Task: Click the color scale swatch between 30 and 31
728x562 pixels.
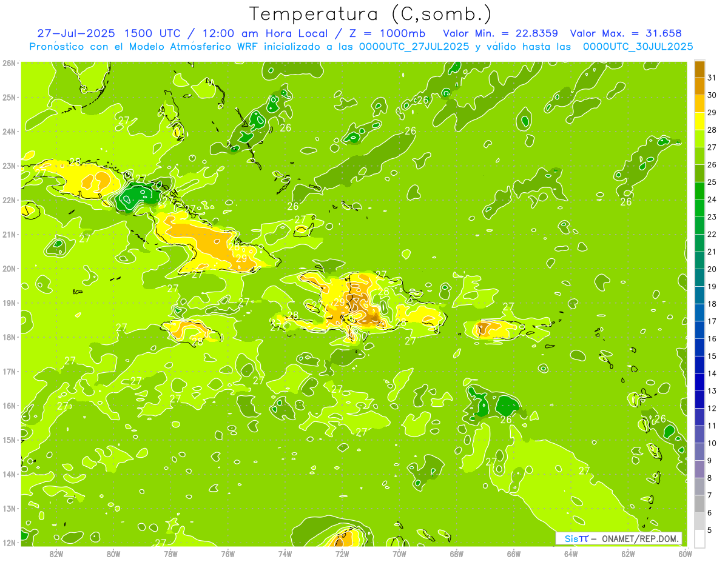Action: (x=699, y=86)
